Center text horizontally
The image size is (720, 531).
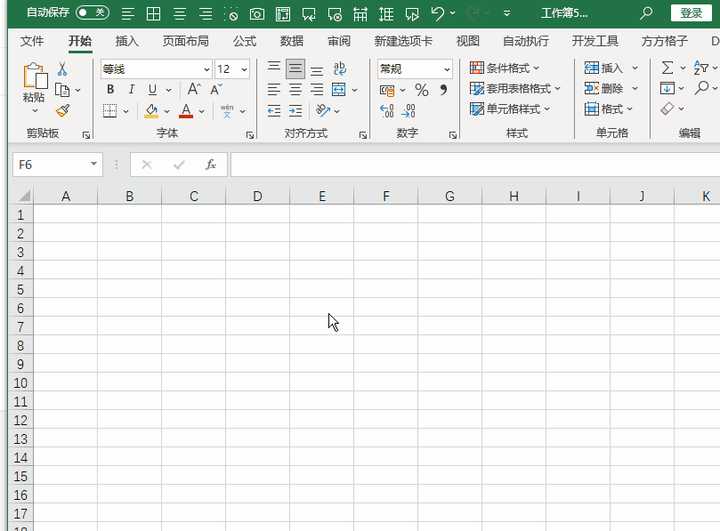click(295, 89)
